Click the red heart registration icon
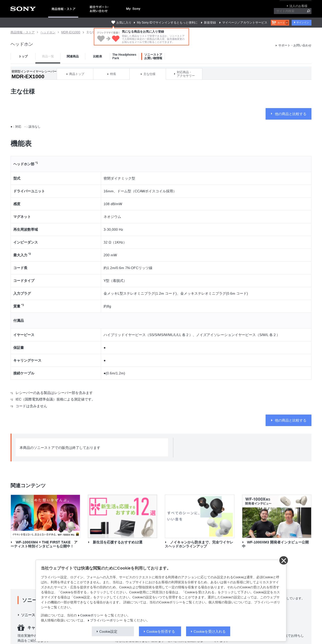 click(x=116, y=39)
